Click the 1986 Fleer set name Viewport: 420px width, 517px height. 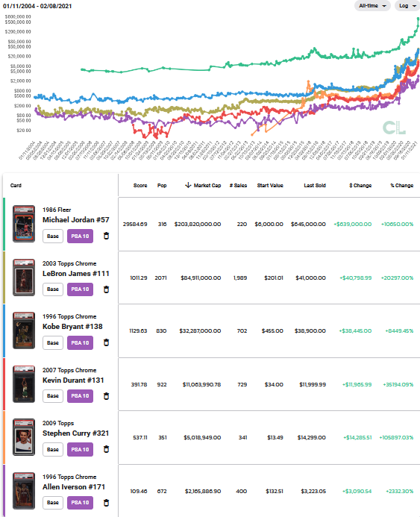[x=57, y=210]
